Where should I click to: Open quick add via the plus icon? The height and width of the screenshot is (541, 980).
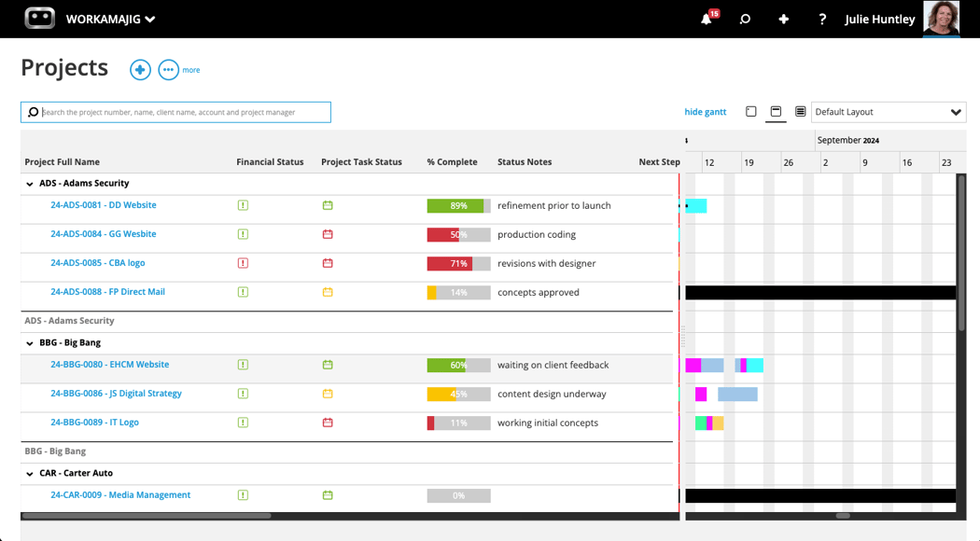tap(783, 19)
